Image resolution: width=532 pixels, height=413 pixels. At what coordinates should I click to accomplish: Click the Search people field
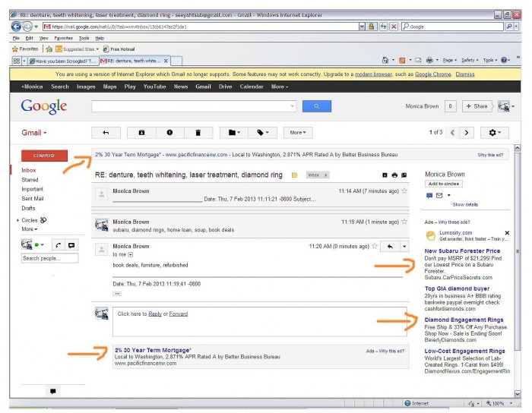tap(49, 258)
